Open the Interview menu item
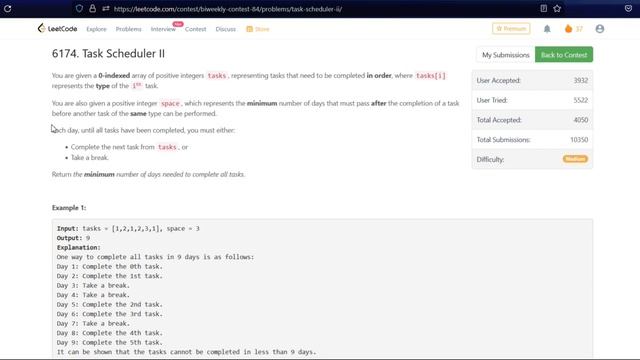The height and width of the screenshot is (360, 640). point(163,29)
